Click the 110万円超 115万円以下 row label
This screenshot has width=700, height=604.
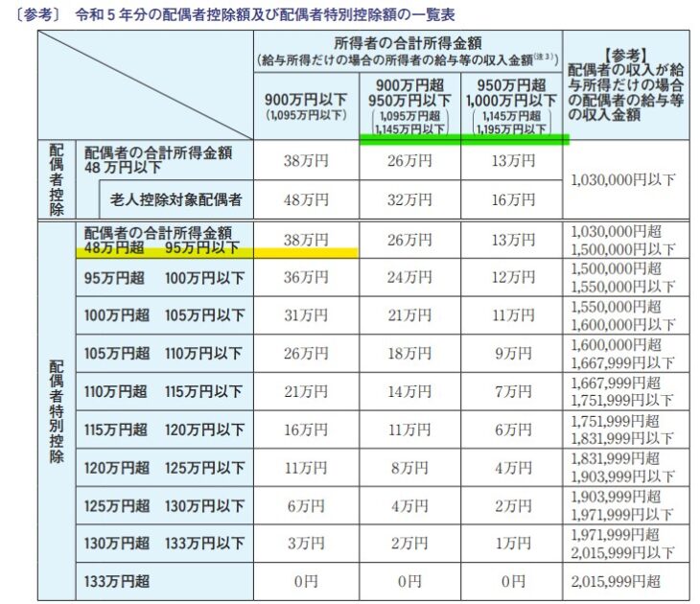click(x=164, y=391)
